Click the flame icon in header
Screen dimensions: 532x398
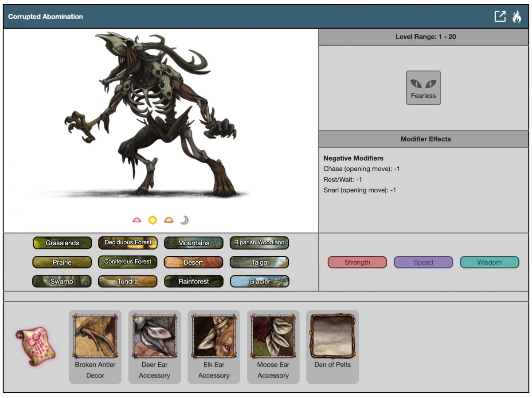point(516,17)
